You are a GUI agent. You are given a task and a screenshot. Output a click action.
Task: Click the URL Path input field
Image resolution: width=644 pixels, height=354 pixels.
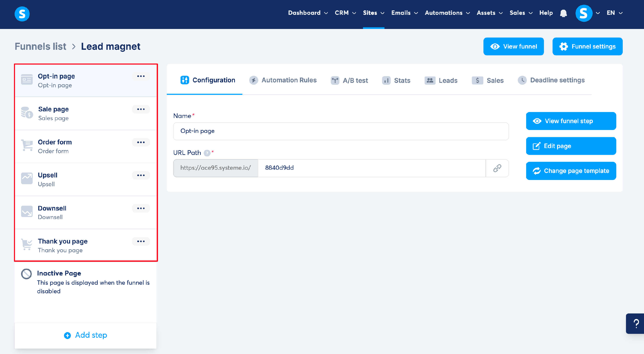pyautogui.click(x=372, y=168)
